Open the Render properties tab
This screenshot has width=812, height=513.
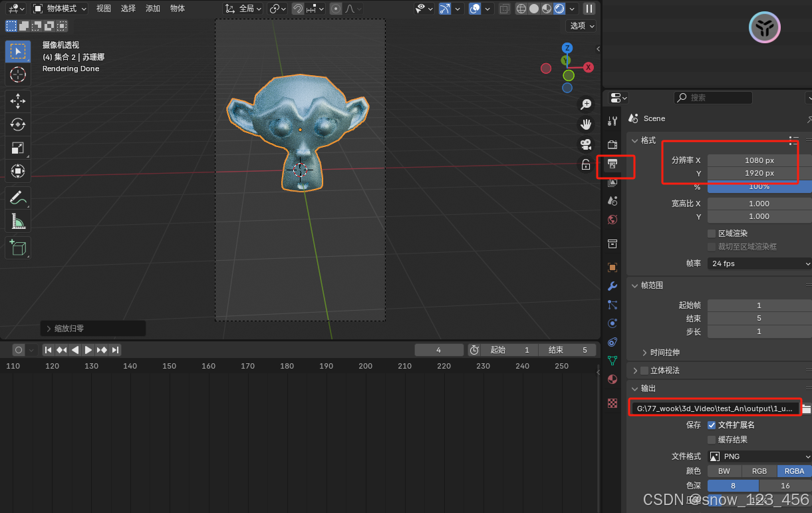pos(612,144)
